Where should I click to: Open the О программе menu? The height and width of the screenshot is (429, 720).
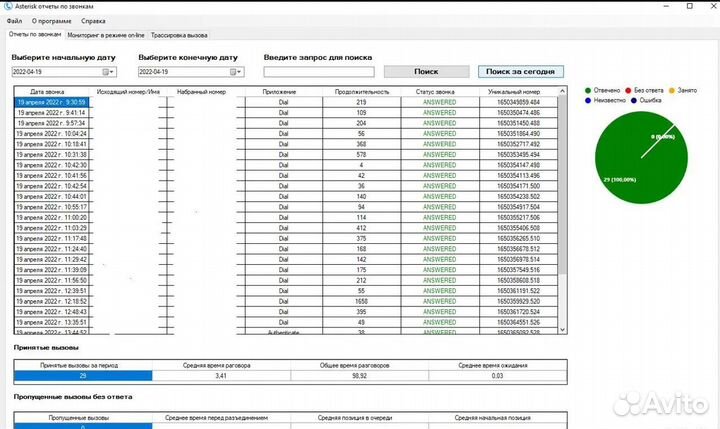[x=52, y=20]
